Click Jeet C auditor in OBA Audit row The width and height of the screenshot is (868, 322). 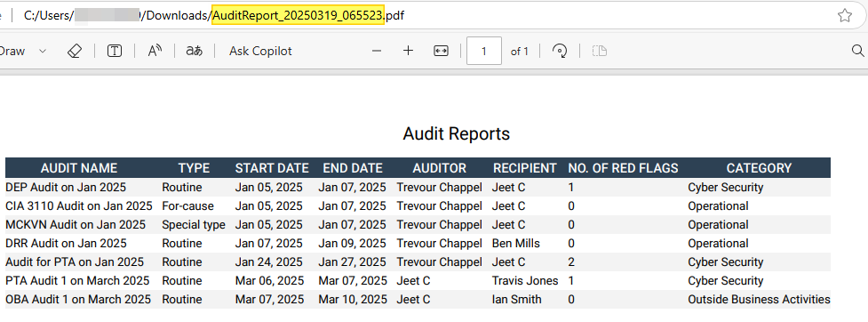click(x=413, y=300)
